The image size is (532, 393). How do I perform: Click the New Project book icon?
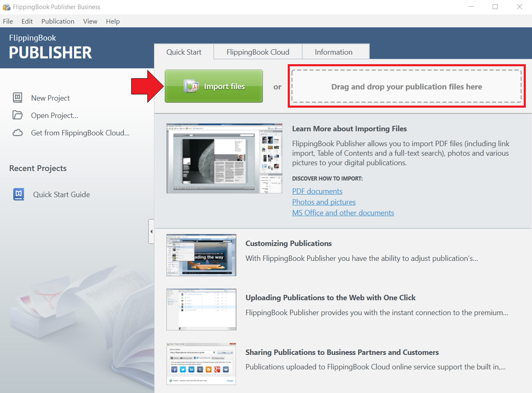point(17,98)
